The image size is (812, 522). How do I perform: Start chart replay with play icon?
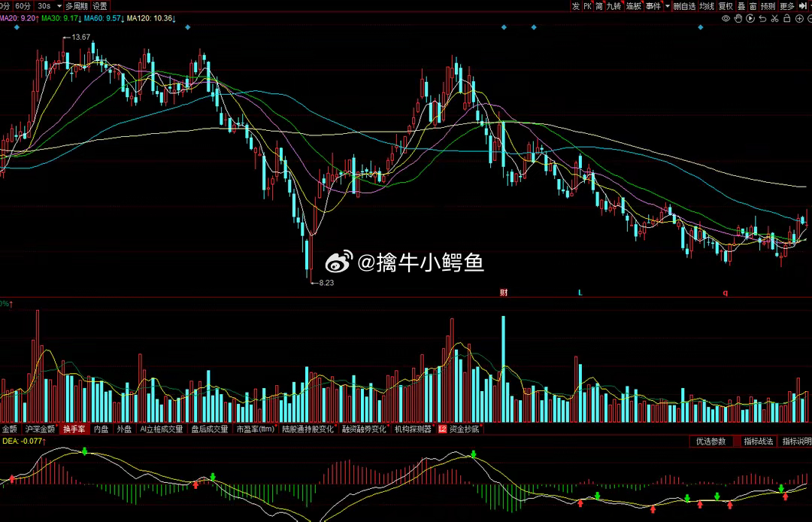coord(750,19)
